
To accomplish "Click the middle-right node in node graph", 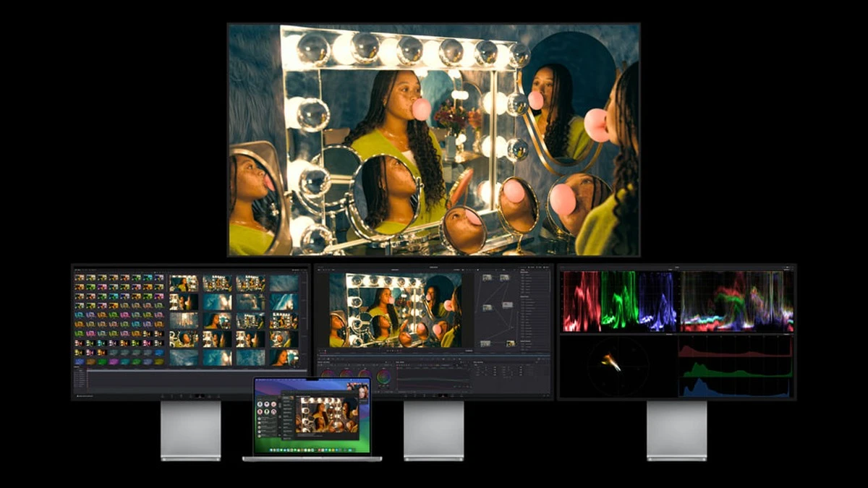I will pos(508,304).
